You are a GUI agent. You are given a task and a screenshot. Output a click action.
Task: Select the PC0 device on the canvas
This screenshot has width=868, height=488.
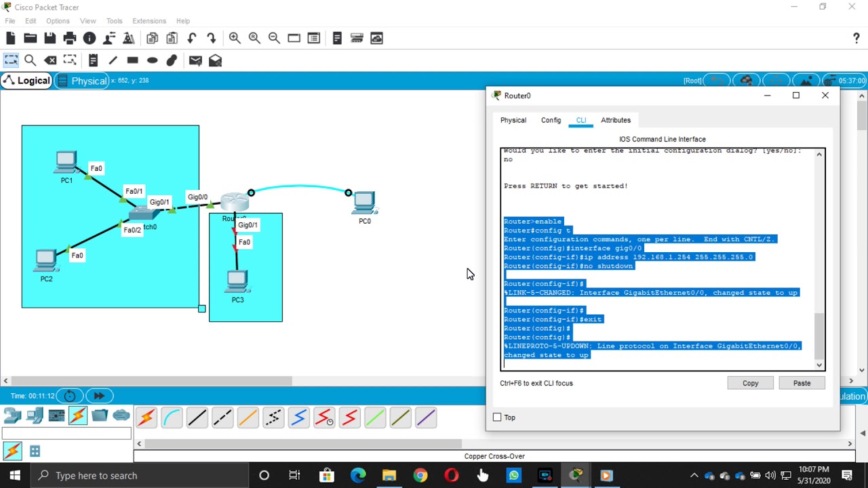[x=364, y=203]
